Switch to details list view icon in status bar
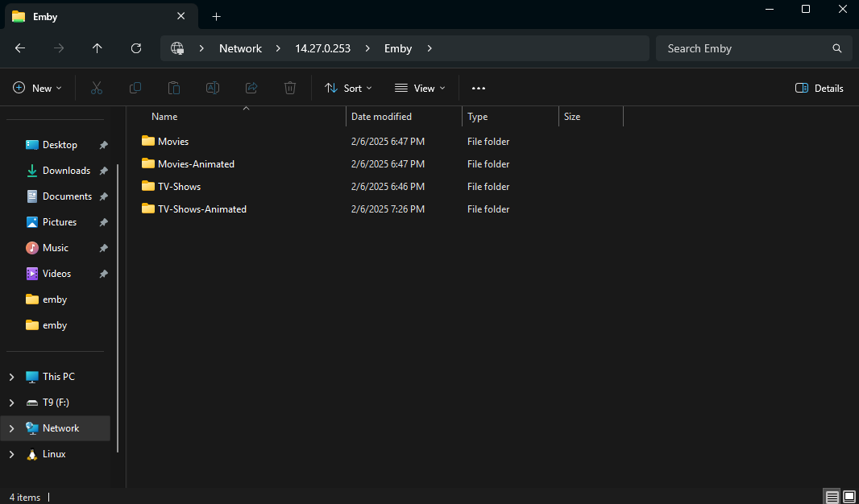Viewport: 859px width, 504px height. (x=832, y=497)
